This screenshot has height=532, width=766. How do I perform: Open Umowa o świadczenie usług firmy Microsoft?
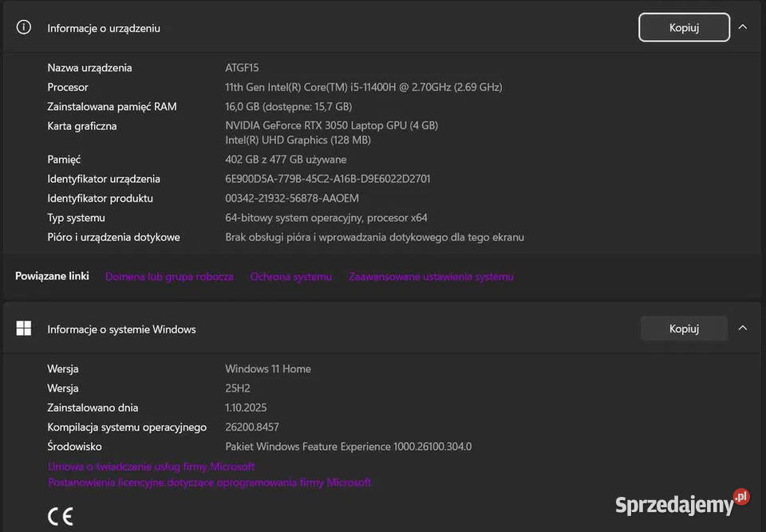pyautogui.click(x=151, y=467)
